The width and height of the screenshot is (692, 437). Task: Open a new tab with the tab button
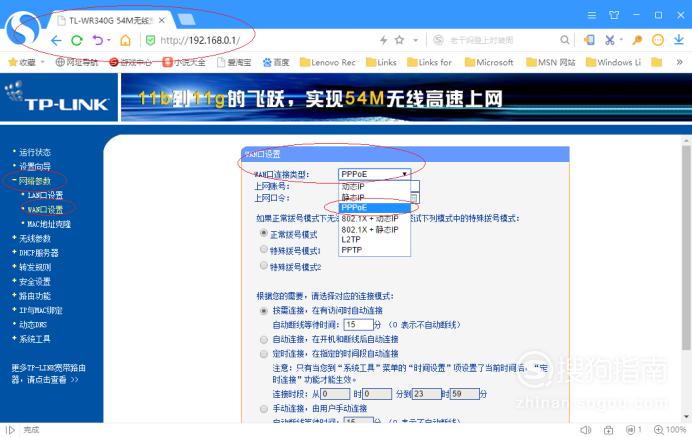[186, 20]
